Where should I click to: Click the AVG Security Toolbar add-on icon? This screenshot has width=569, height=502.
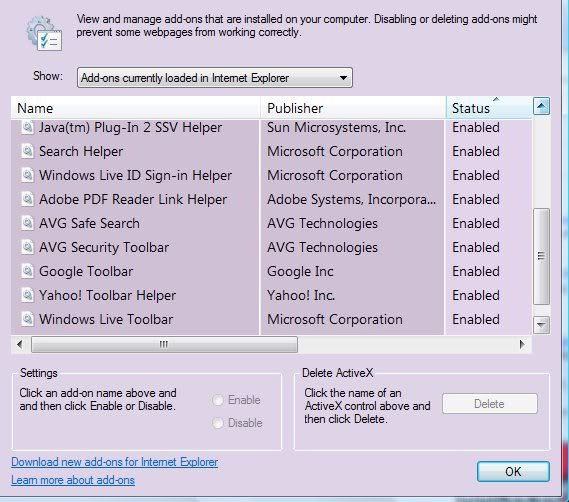28,247
